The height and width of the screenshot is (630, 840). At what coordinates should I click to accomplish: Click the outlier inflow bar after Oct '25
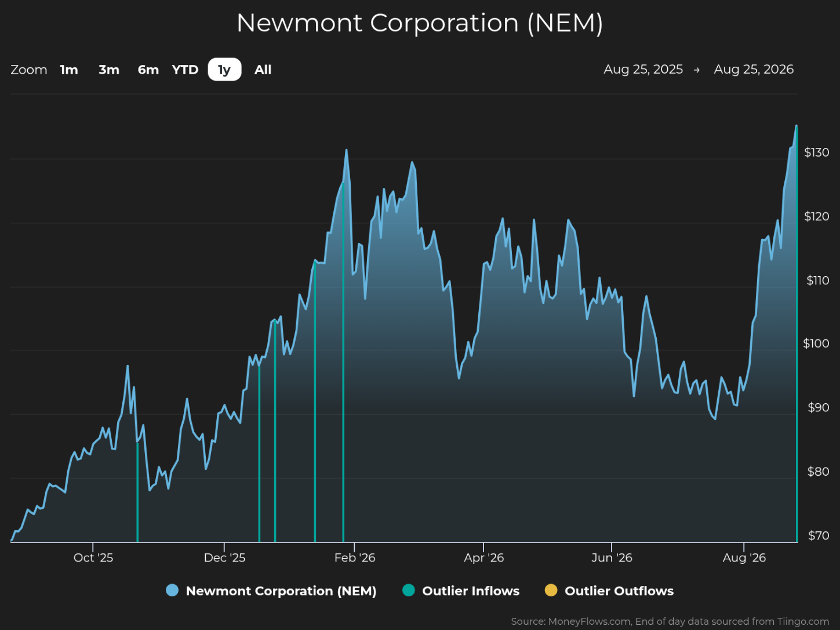[137, 492]
